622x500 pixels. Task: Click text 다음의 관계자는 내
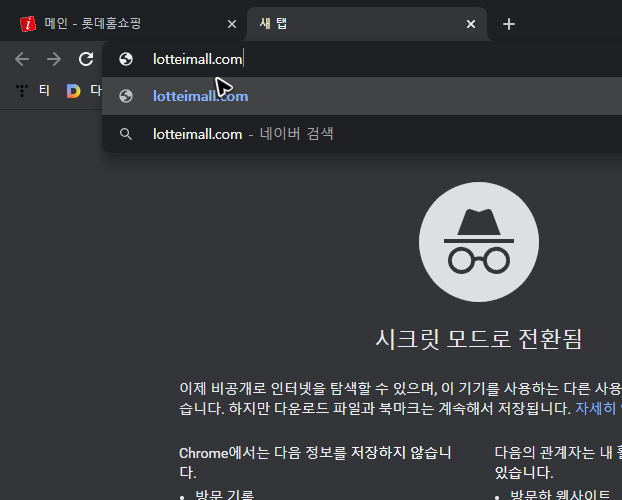553,453
